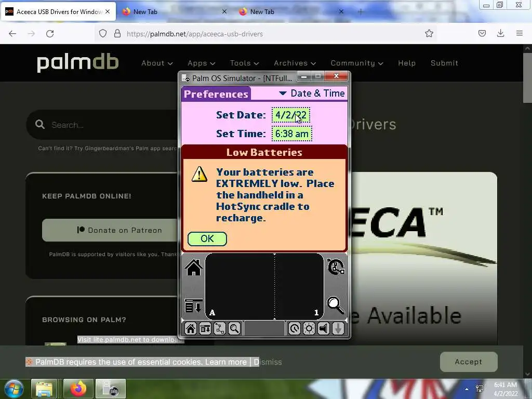This screenshot has width=532, height=399.
Task: Open the Help page
Action: click(407, 63)
